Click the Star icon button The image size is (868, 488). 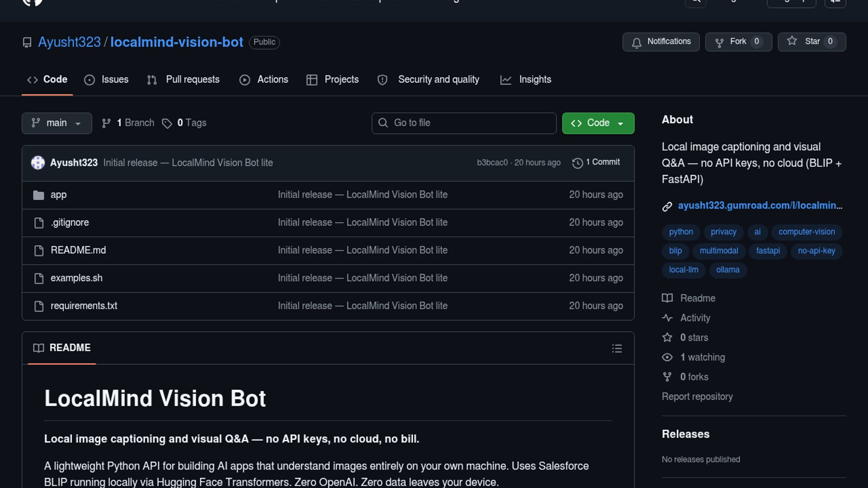coord(792,41)
